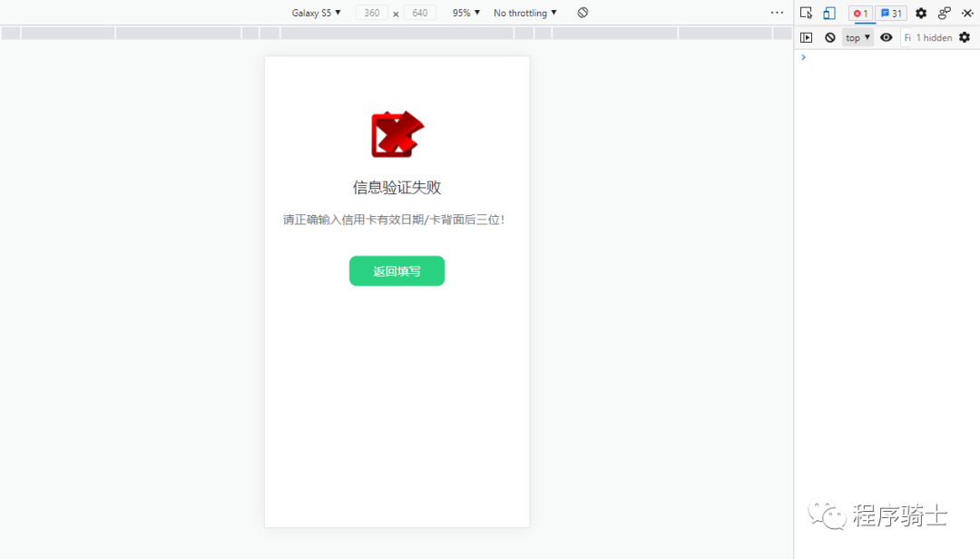Open the top frame context dropdown

tap(857, 37)
